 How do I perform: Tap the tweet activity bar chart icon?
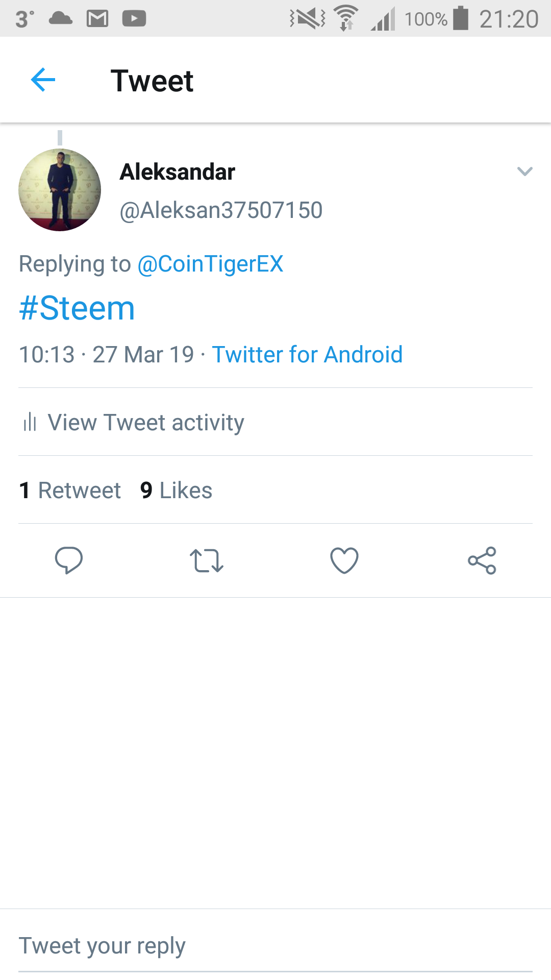(x=30, y=422)
